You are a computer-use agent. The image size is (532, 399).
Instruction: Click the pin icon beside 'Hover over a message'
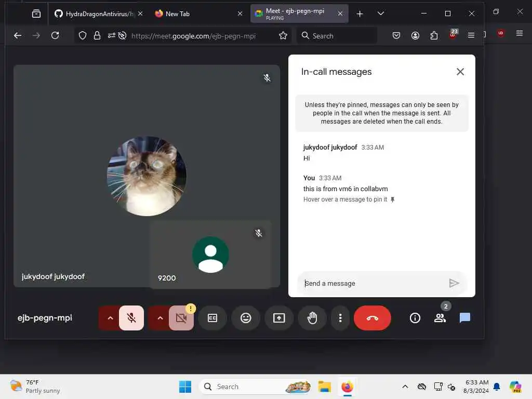coord(393,199)
